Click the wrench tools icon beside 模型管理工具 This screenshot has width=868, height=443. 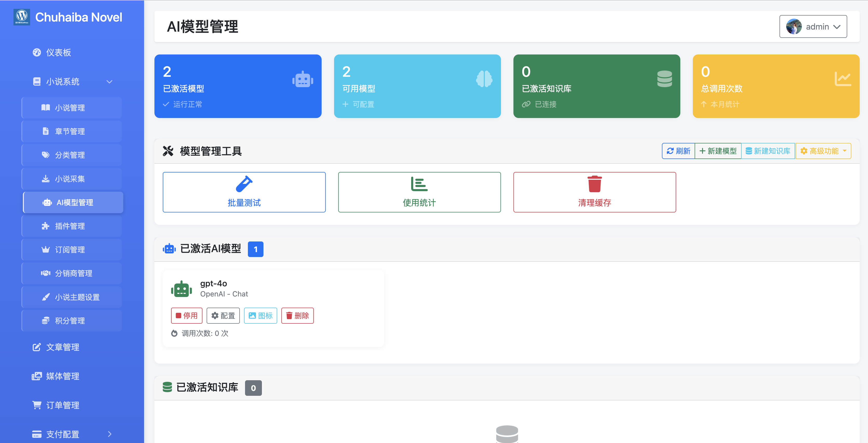click(x=168, y=151)
